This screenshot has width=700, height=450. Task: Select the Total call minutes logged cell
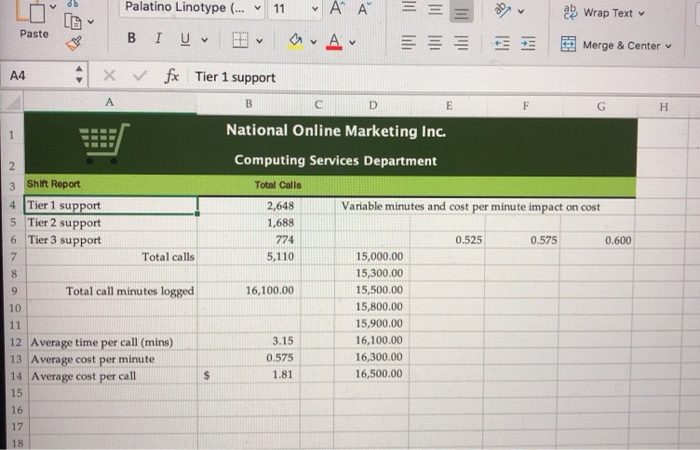[x=112, y=291]
